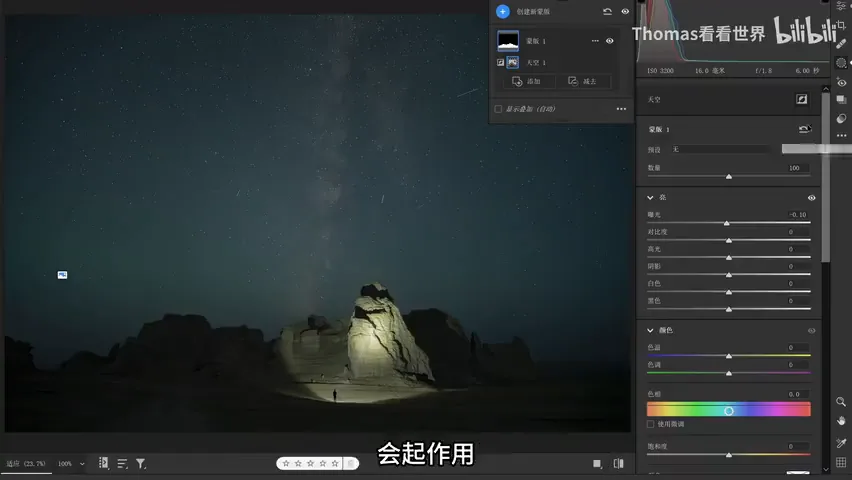This screenshot has width=852, height=480.
Task: Switch to single view icon
Action: pos(597,464)
